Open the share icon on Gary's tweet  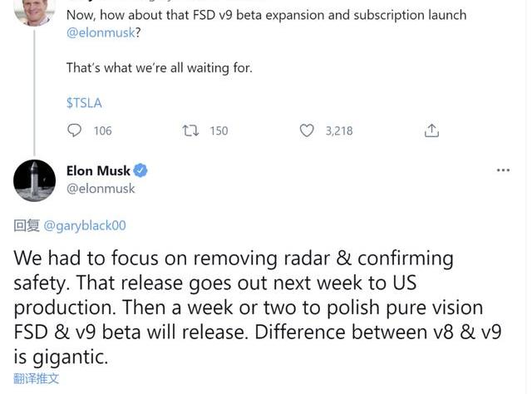[431, 131]
